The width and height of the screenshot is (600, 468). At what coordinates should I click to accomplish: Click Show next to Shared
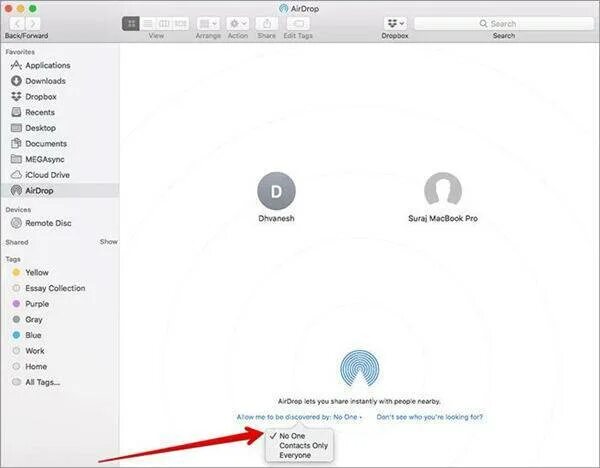point(109,242)
